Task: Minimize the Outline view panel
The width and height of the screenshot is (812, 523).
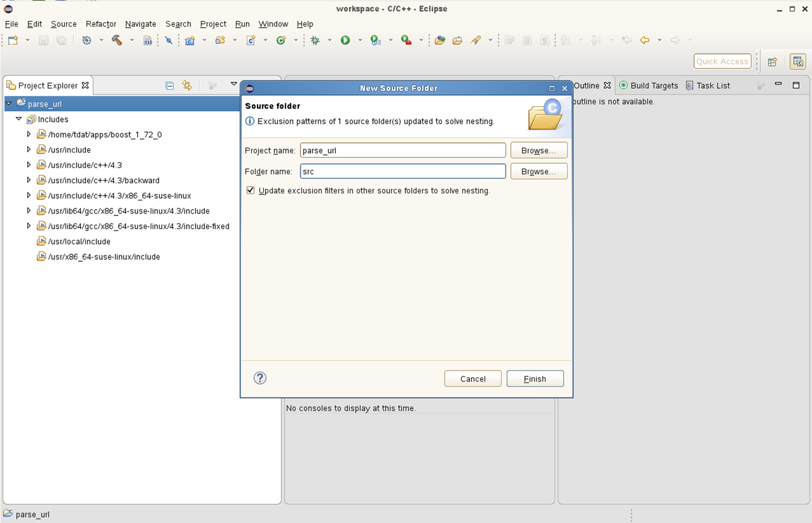Action: pyautogui.click(x=778, y=85)
